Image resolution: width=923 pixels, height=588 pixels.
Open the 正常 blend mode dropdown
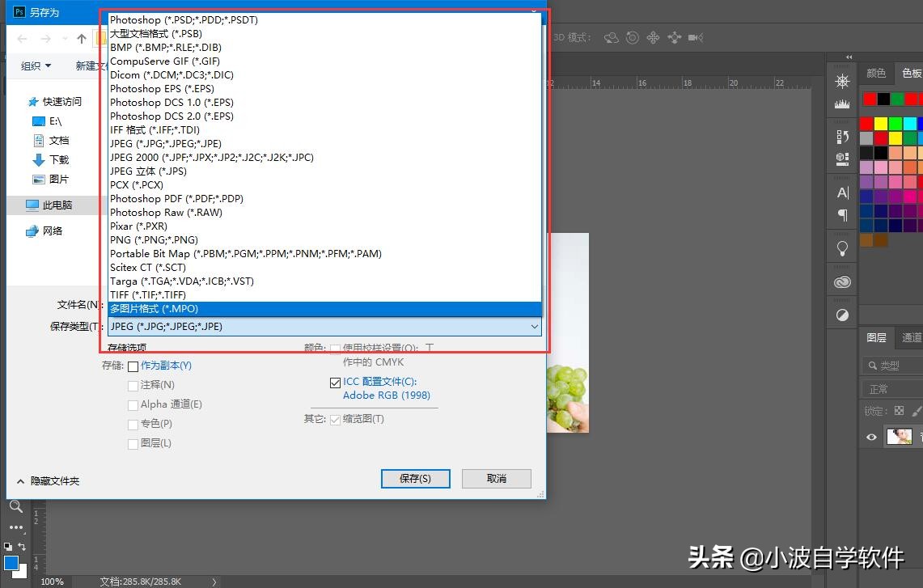[x=891, y=390]
